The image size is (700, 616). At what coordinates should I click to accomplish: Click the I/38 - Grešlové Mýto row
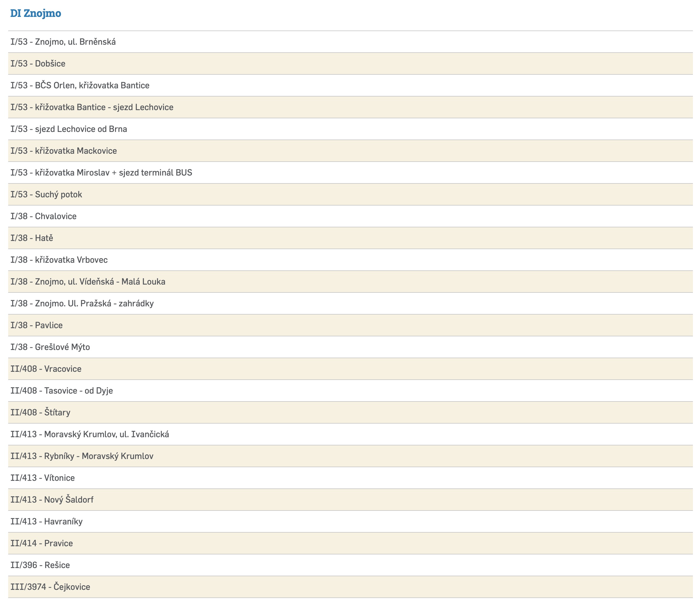[x=50, y=347]
